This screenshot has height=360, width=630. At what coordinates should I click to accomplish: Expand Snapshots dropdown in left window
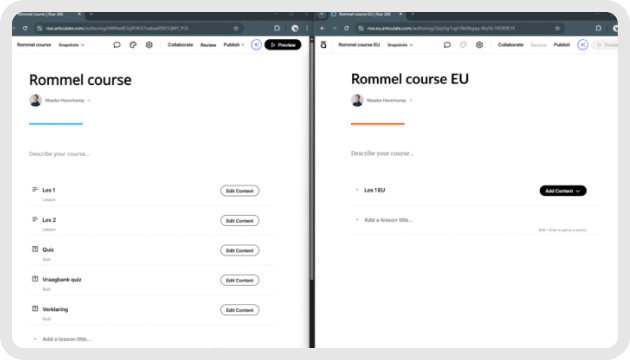point(72,45)
